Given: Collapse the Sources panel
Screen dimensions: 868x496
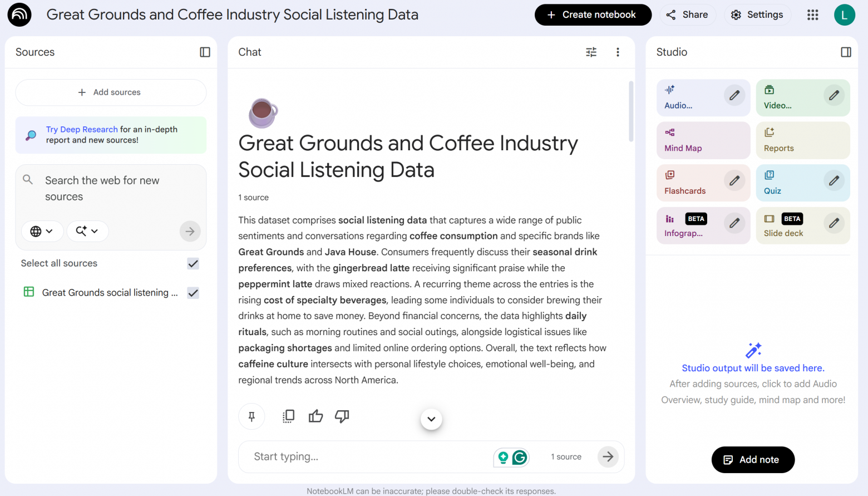Looking at the screenshot, I should [x=205, y=52].
